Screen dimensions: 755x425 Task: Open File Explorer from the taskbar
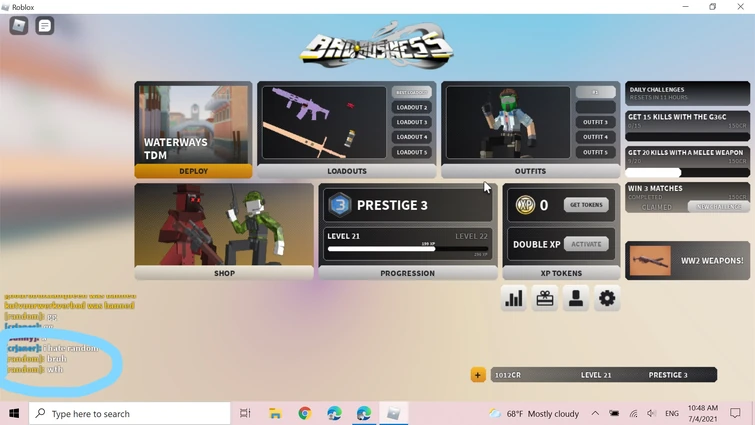point(275,413)
